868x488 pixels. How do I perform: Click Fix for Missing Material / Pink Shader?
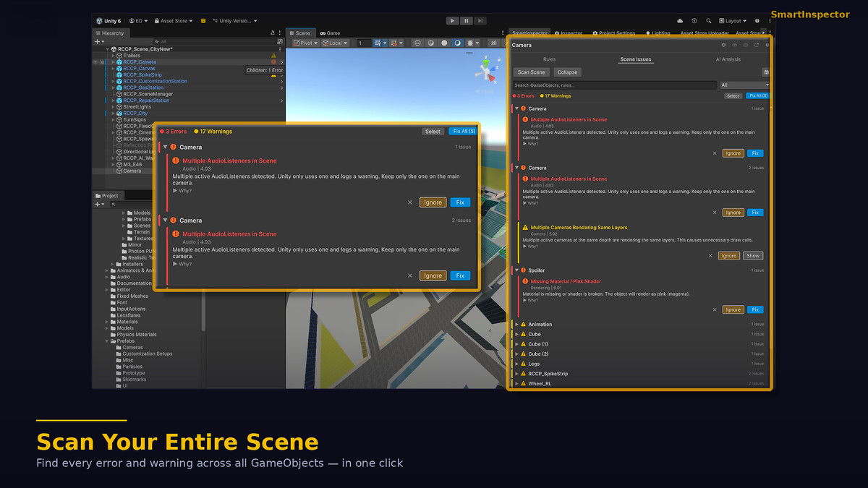(x=754, y=309)
